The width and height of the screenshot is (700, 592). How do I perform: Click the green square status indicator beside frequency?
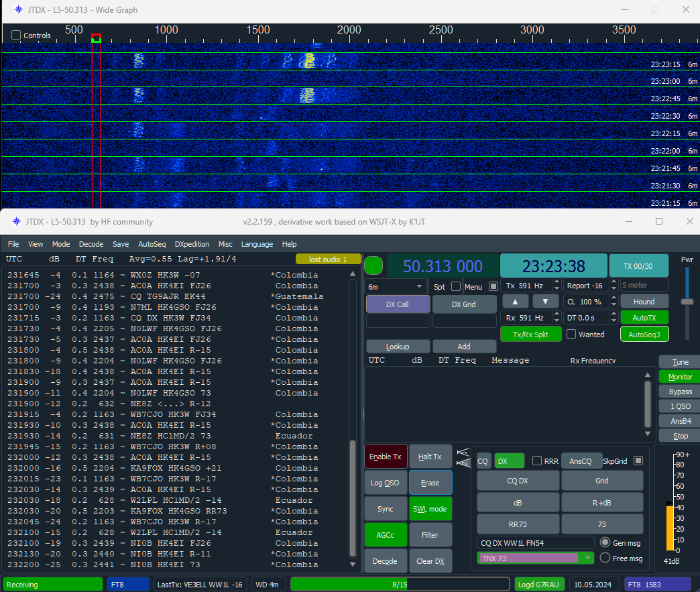(373, 265)
